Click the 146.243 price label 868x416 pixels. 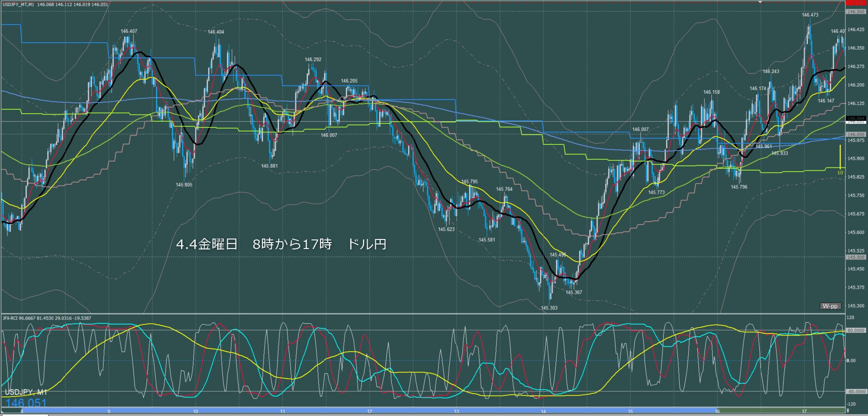click(x=771, y=71)
